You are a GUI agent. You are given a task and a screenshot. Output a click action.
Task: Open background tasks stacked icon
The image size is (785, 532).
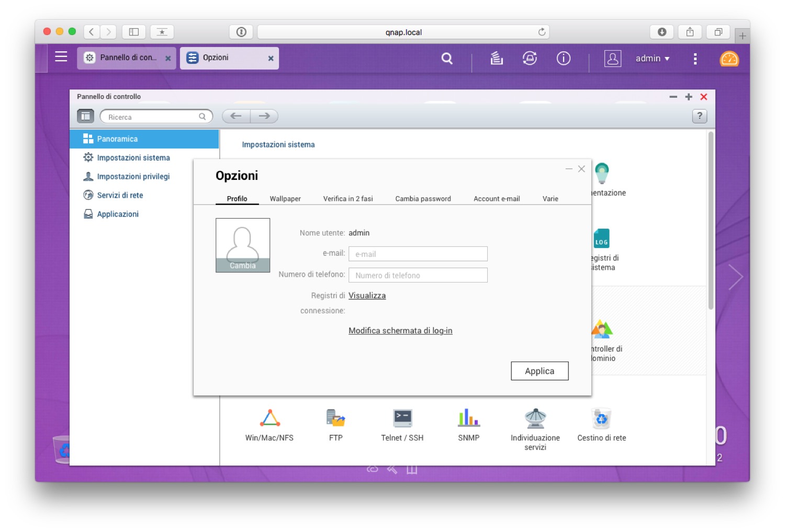coord(497,58)
